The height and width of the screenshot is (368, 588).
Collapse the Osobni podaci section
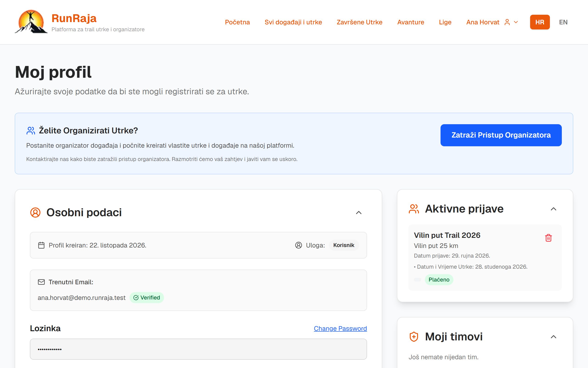[359, 213]
